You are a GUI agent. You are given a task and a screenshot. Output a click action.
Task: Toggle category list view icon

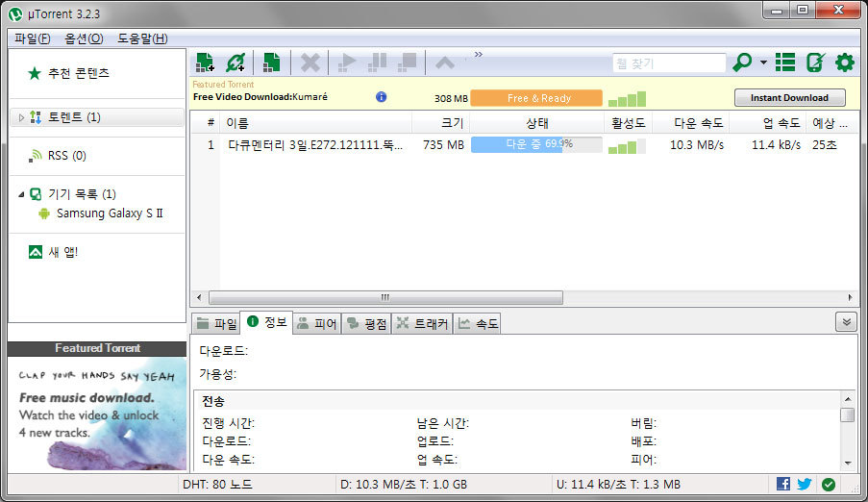pyautogui.click(x=785, y=63)
